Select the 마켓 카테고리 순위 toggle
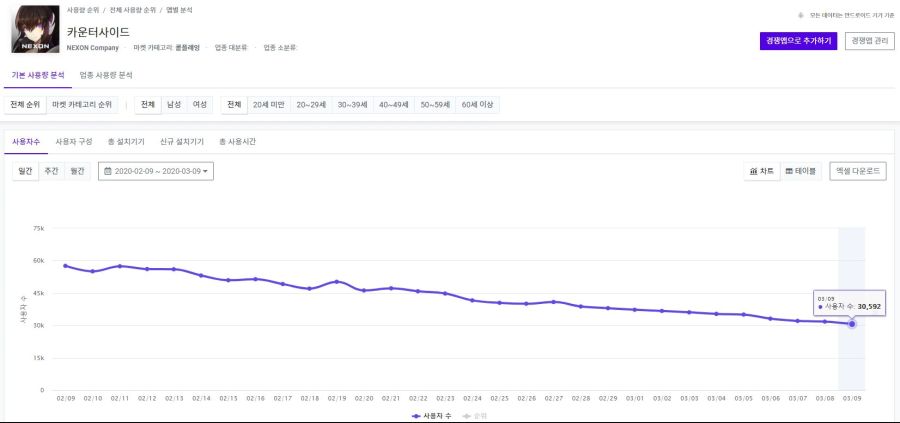900x423 pixels. tap(82, 105)
